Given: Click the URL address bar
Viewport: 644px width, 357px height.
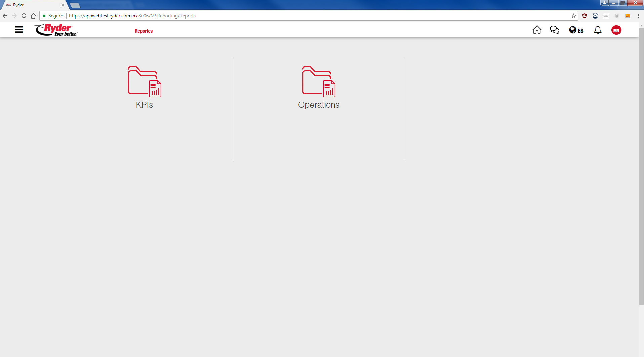Looking at the screenshot, I should [x=303, y=16].
